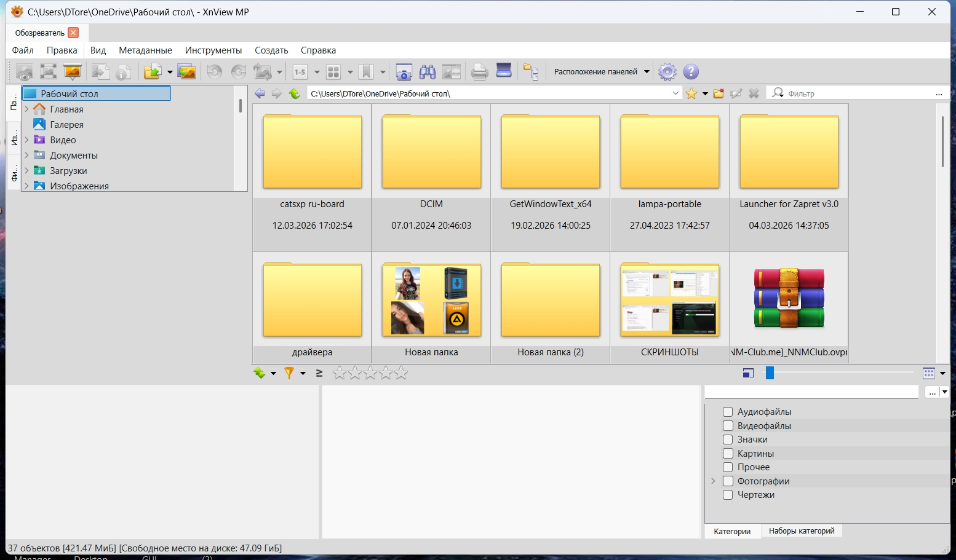This screenshot has width=956, height=560.
Task: Click the orange funnel filter icon
Action: pyautogui.click(x=289, y=373)
